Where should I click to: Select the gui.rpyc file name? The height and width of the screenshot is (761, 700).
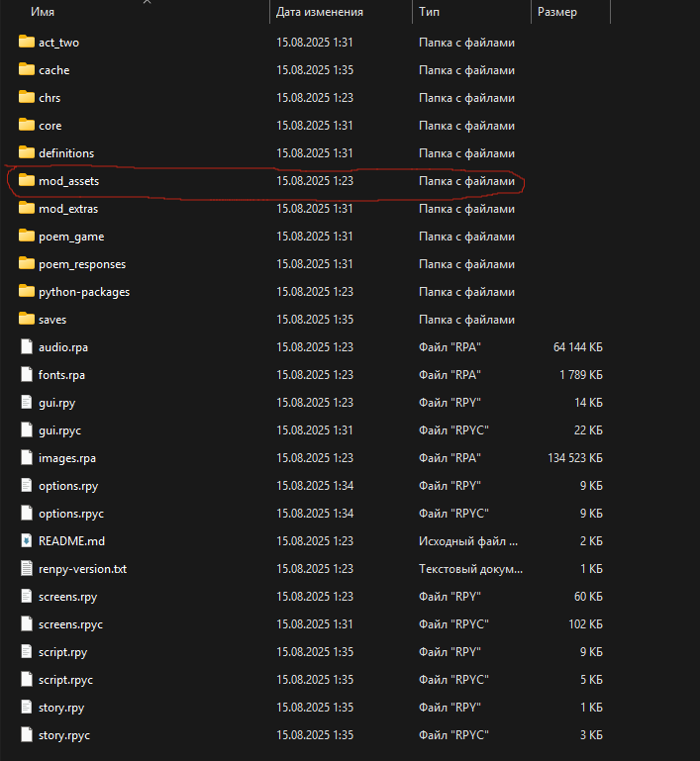click(x=59, y=430)
